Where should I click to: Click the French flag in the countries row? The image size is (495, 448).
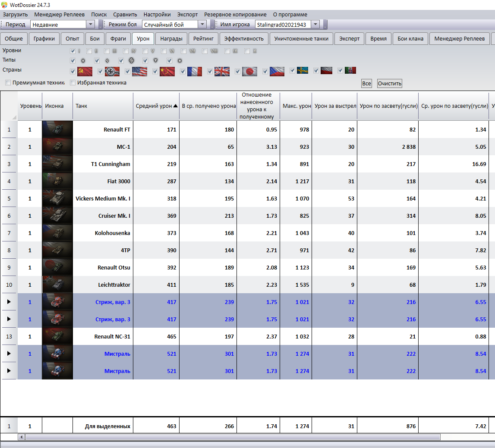(195, 71)
